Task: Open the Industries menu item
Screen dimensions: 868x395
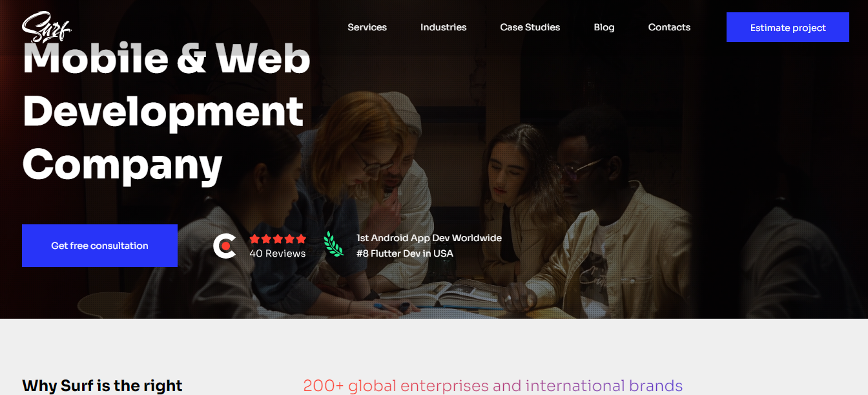Action: (x=443, y=27)
